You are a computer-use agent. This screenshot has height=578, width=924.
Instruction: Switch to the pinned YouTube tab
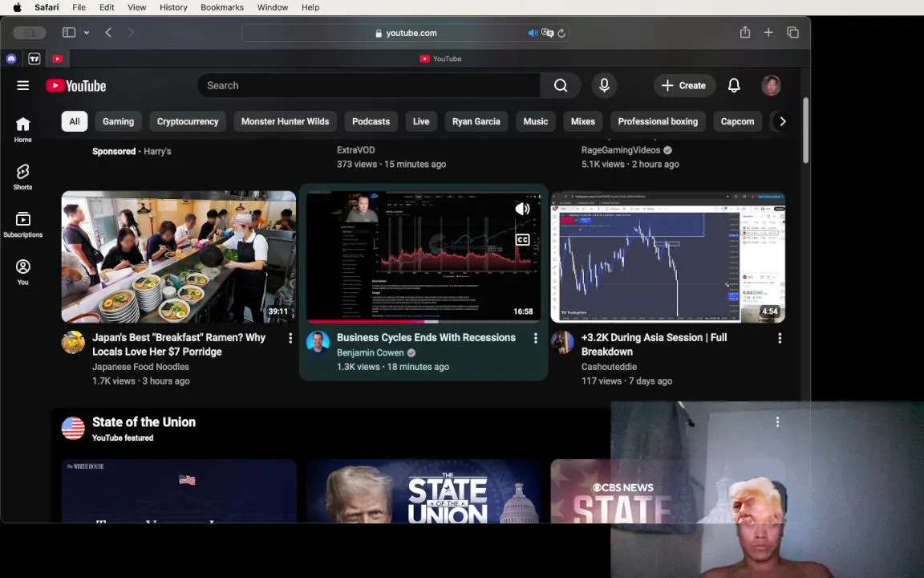pos(58,59)
